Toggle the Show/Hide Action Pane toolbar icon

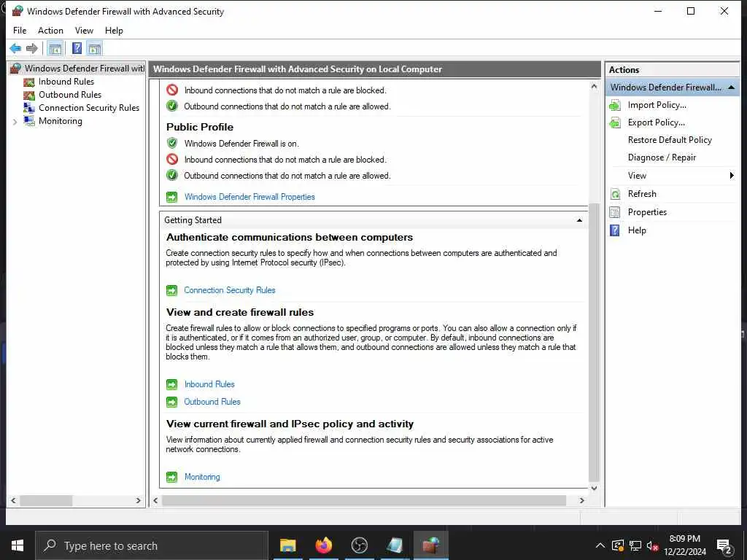pyautogui.click(x=94, y=49)
